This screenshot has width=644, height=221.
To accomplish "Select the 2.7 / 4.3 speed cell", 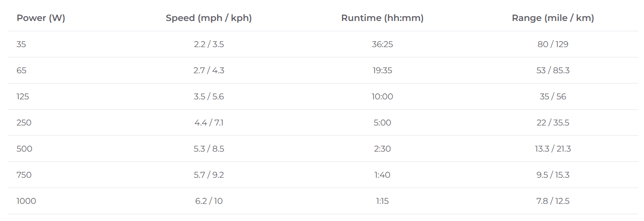I will pos(209,70).
